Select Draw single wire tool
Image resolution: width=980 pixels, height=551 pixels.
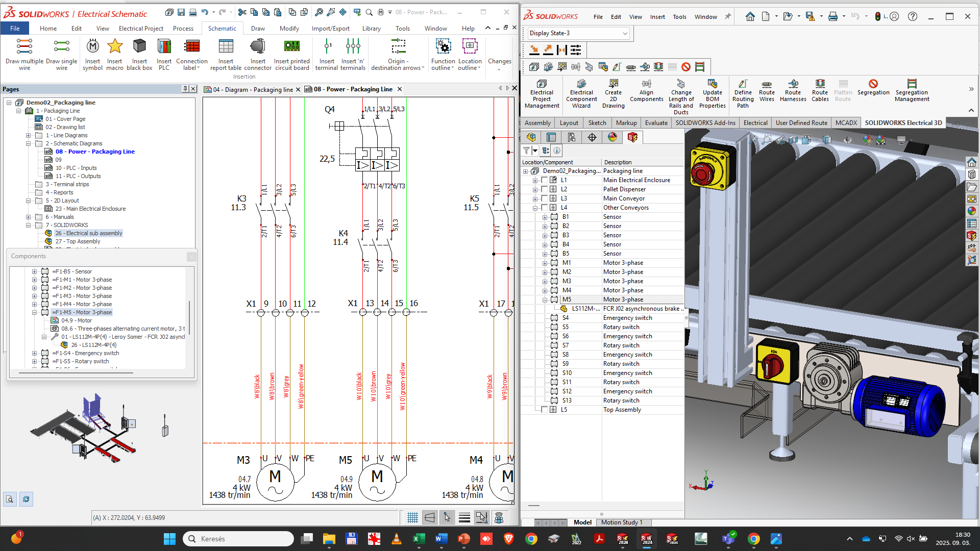pos(62,54)
